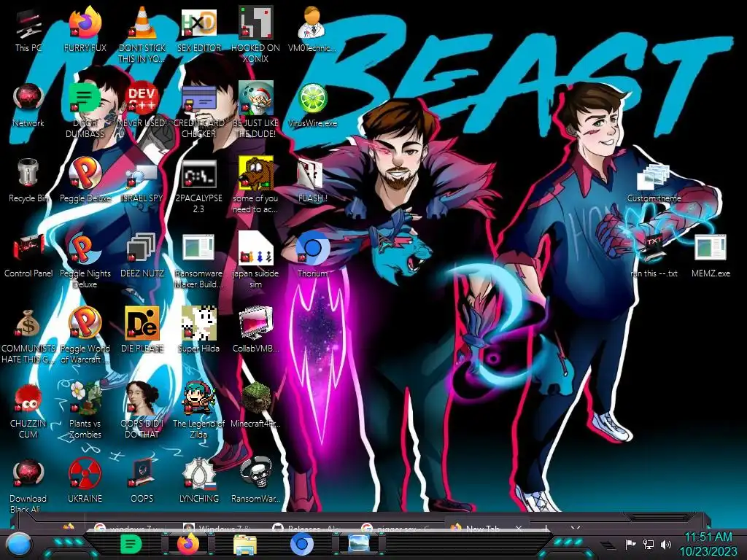
Task: Open the Recycle Bin icon
Action: pyautogui.click(x=28, y=179)
